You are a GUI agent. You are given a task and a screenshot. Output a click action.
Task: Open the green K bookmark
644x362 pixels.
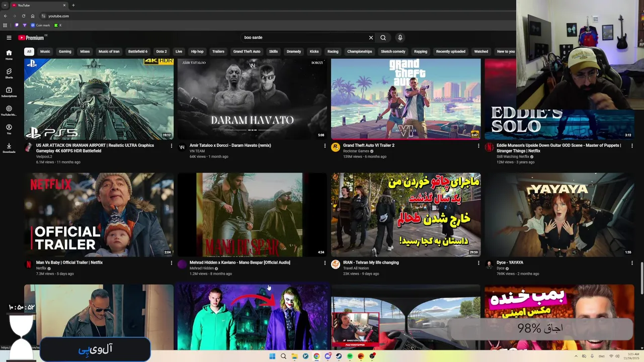point(57,25)
